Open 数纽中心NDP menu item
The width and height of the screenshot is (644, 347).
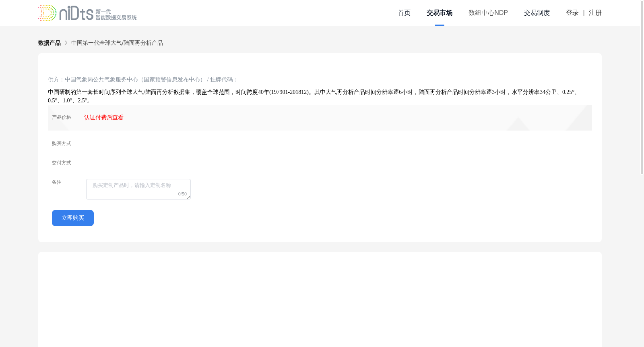(488, 13)
